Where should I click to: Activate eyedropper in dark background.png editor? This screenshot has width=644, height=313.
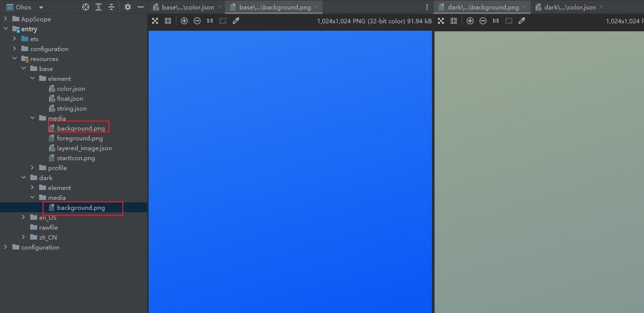point(522,21)
